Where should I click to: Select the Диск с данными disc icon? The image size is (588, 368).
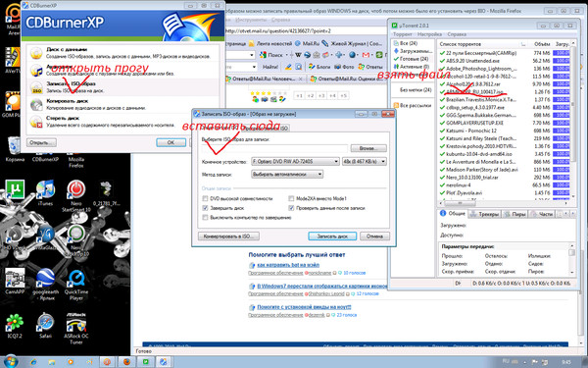(36, 53)
